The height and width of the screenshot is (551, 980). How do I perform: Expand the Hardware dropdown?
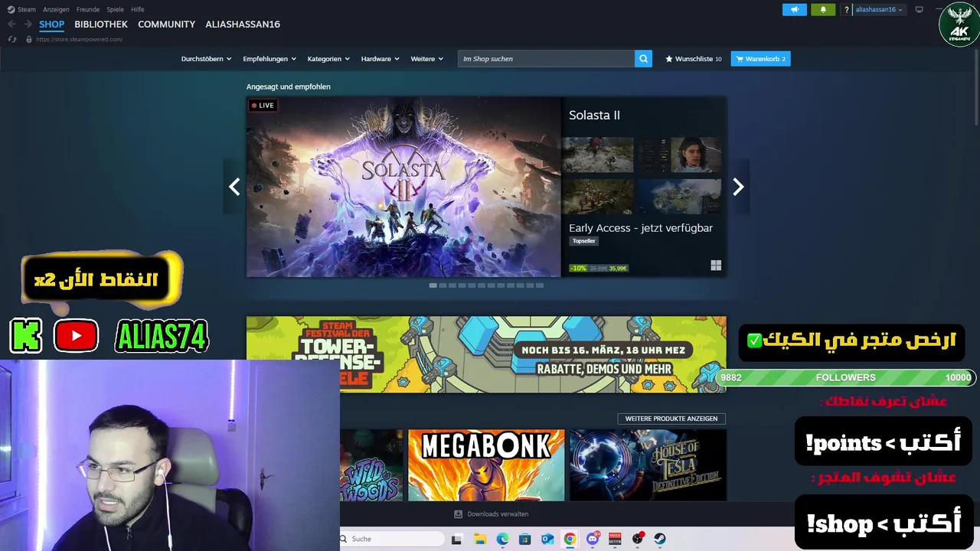coord(380,59)
